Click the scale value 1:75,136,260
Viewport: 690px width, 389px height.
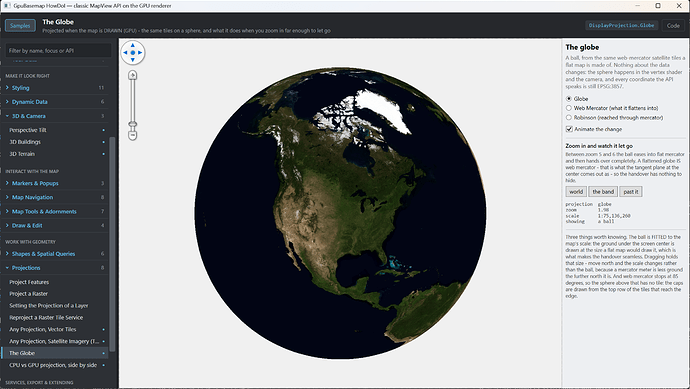pyautogui.click(x=614, y=216)
